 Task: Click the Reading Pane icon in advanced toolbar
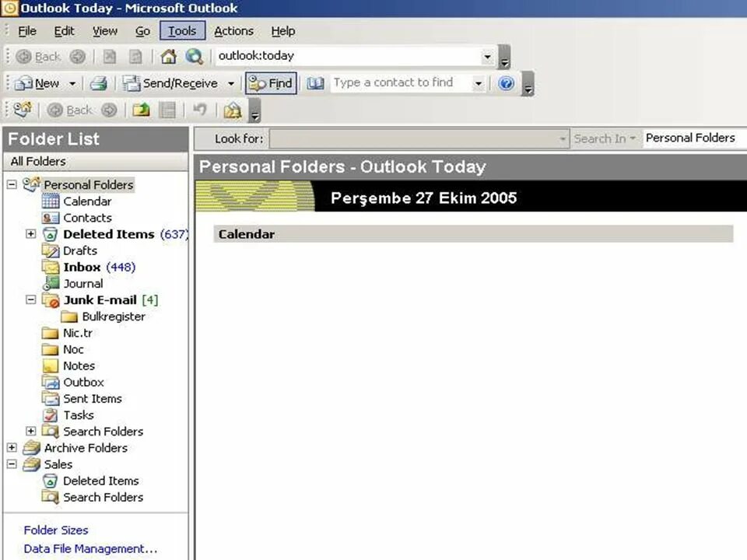coord(167,110)
